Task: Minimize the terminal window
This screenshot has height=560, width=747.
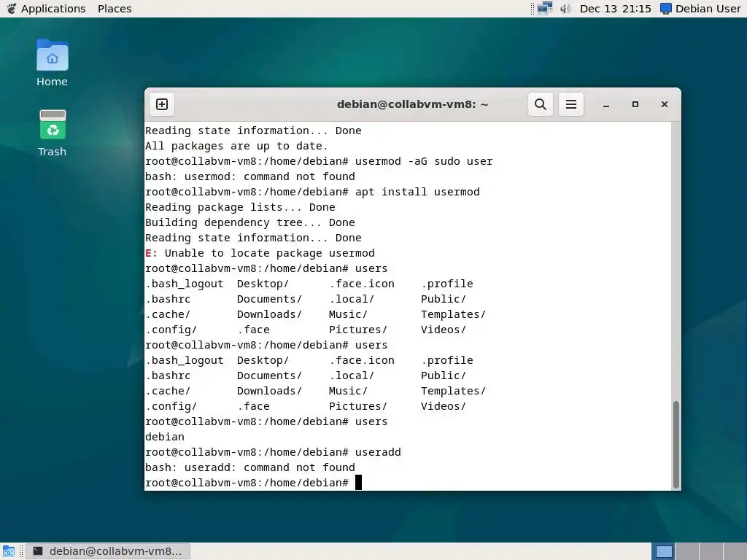Action: tap(606, 104)
